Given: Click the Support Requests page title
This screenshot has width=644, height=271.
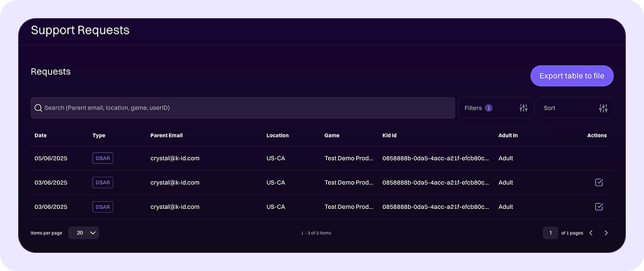Looking at the screenshot, I should (x=80, y=30).
